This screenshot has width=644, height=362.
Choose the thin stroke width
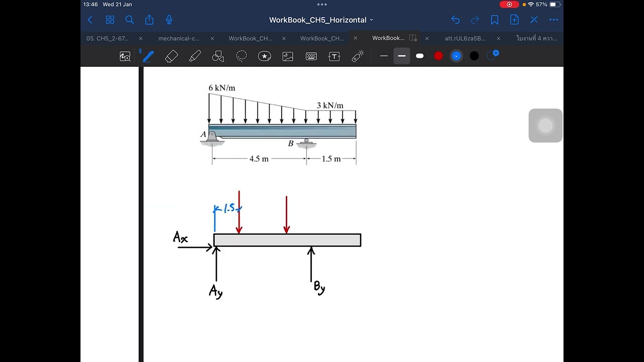[x=384, y=56]
